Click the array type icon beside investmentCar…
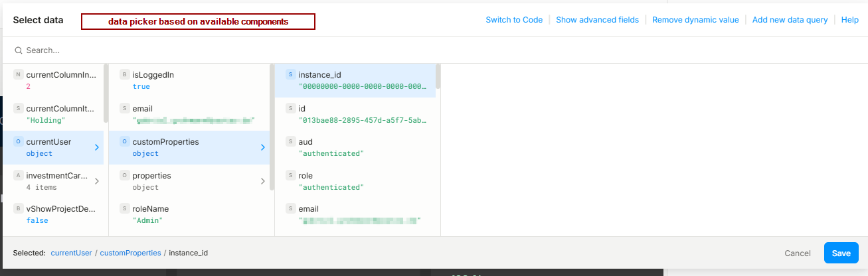 point(18,175)
